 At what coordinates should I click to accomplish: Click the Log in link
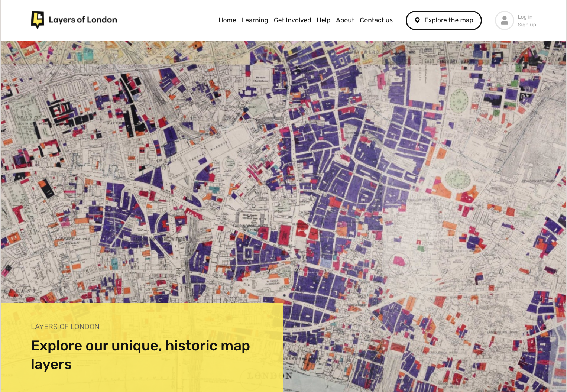pyautogui.click(x=525, y=17)
